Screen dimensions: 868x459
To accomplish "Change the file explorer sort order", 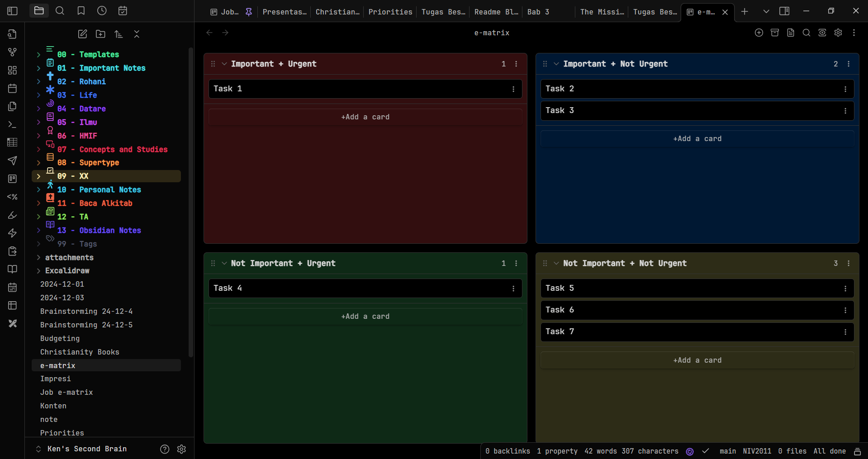I will coord(119,34).
